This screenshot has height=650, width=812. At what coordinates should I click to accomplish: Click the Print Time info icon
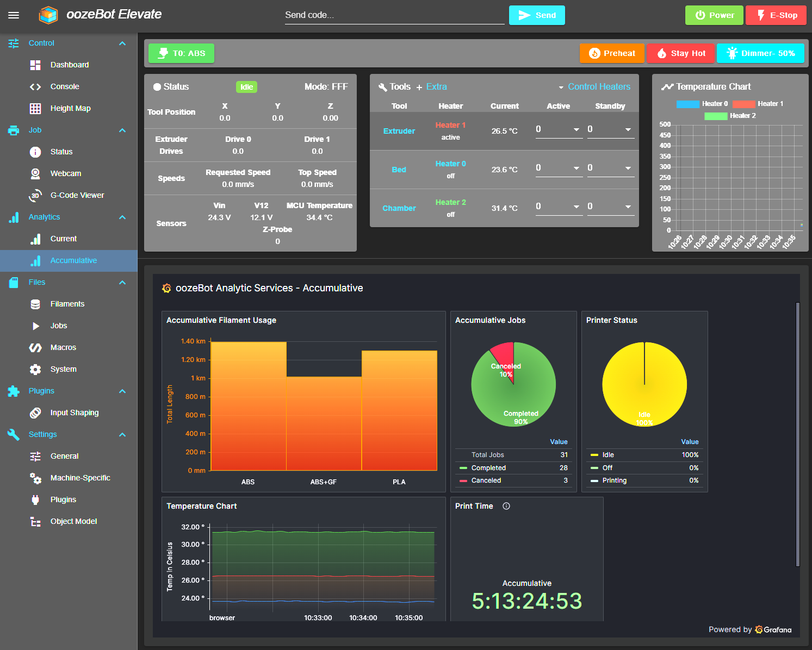pos(506,506)
